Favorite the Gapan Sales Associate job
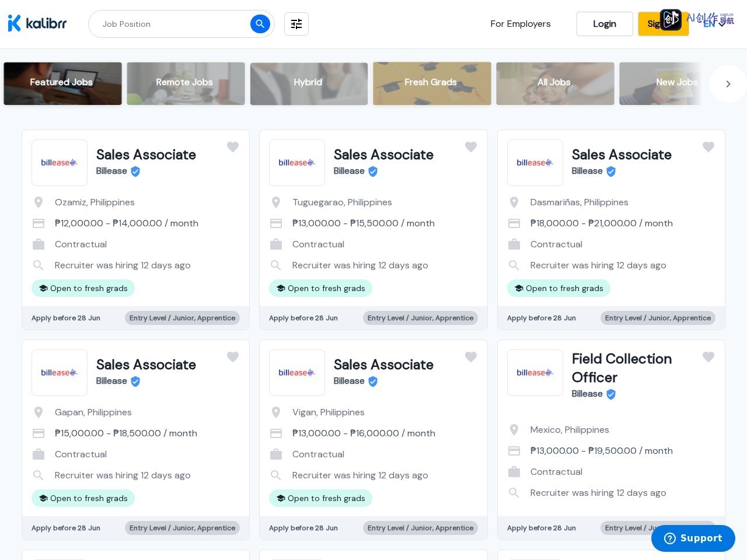 [x=233, y=357]
